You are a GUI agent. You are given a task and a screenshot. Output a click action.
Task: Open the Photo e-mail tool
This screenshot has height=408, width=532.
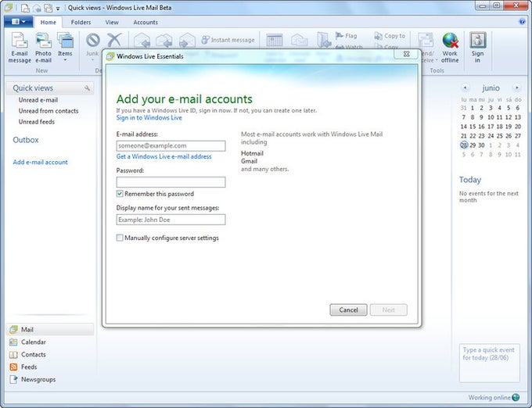[x=44, y=48]
